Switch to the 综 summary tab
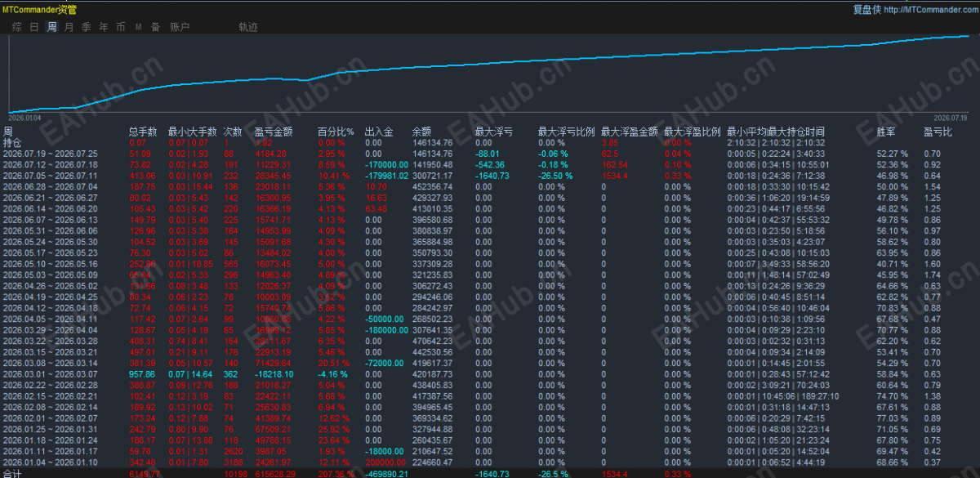 [17, 27]
